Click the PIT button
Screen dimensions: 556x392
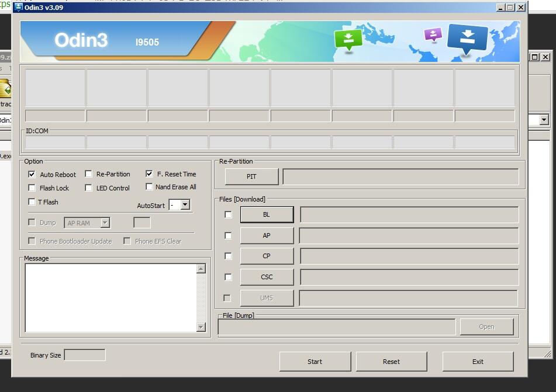point(252,176)
